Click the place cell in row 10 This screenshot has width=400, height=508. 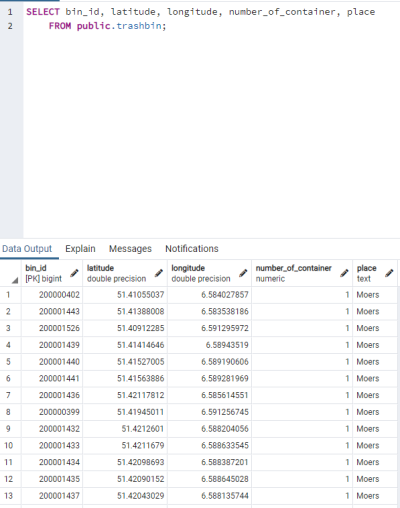coord(375,445)
